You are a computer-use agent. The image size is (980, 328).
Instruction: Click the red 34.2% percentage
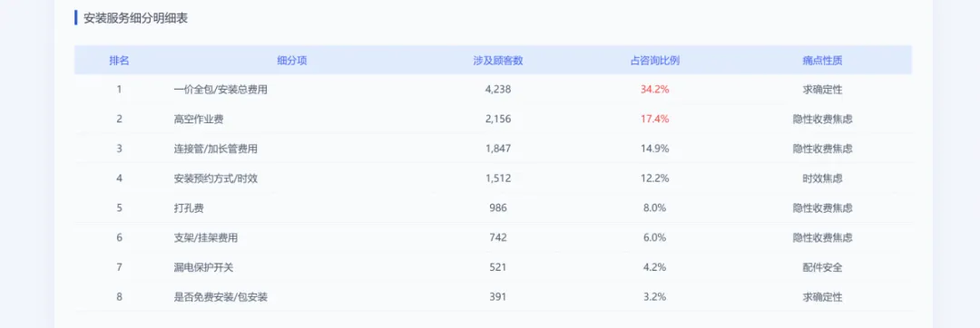[655, 89]
